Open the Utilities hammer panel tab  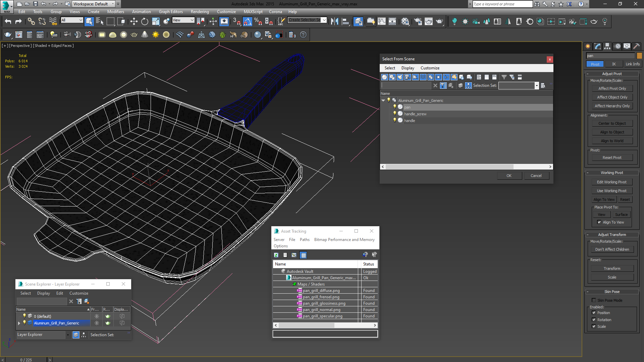click(636, 46)
